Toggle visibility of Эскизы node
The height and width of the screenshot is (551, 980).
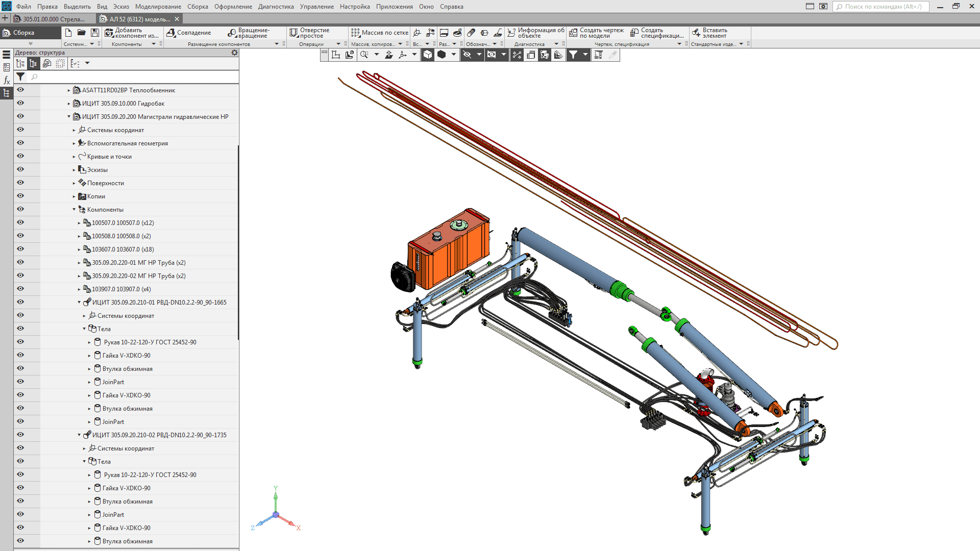20,169
